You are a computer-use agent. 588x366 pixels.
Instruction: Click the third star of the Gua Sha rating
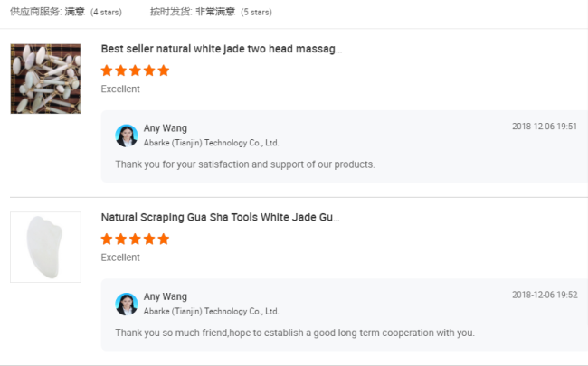click(x=135, y=239)
